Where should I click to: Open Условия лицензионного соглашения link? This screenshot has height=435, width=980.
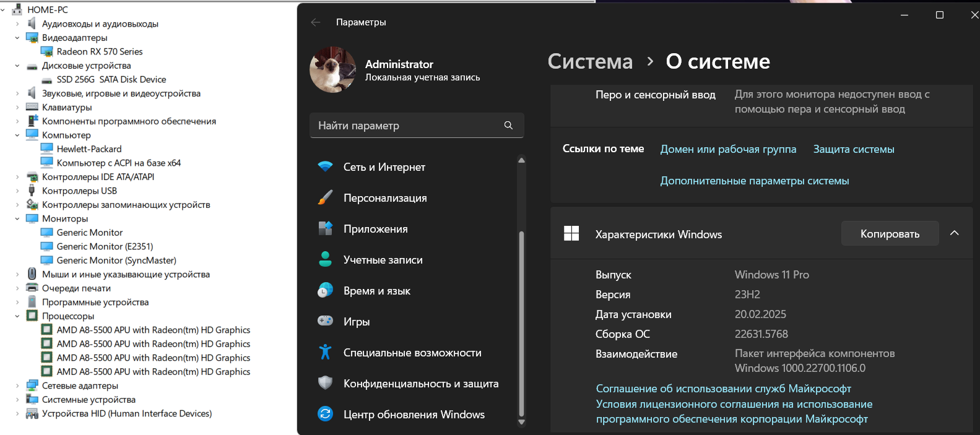pyautogui.click(x=734, y=411)
